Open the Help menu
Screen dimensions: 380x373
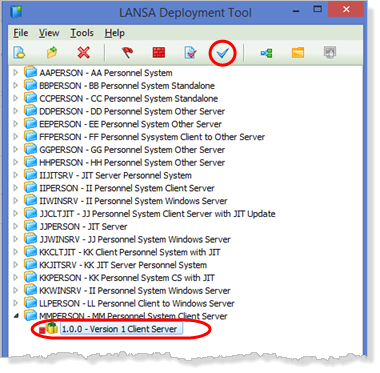tap(115, 33)
